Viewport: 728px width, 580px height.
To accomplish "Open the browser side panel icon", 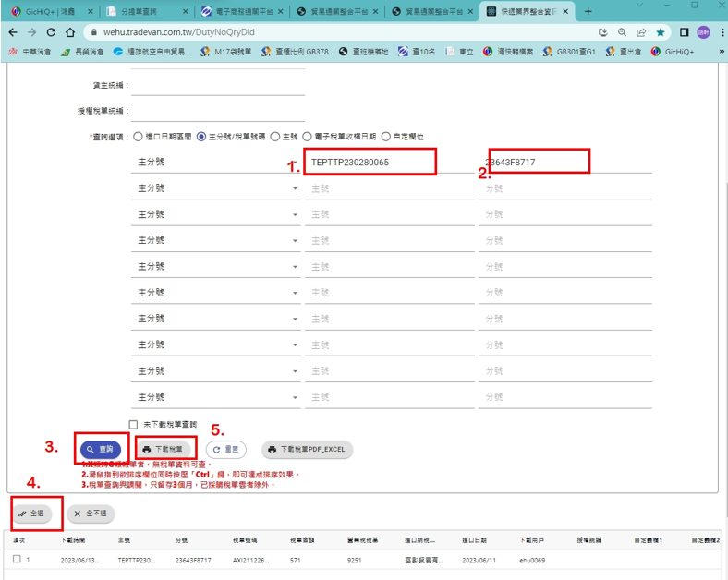I will (685, 31).
